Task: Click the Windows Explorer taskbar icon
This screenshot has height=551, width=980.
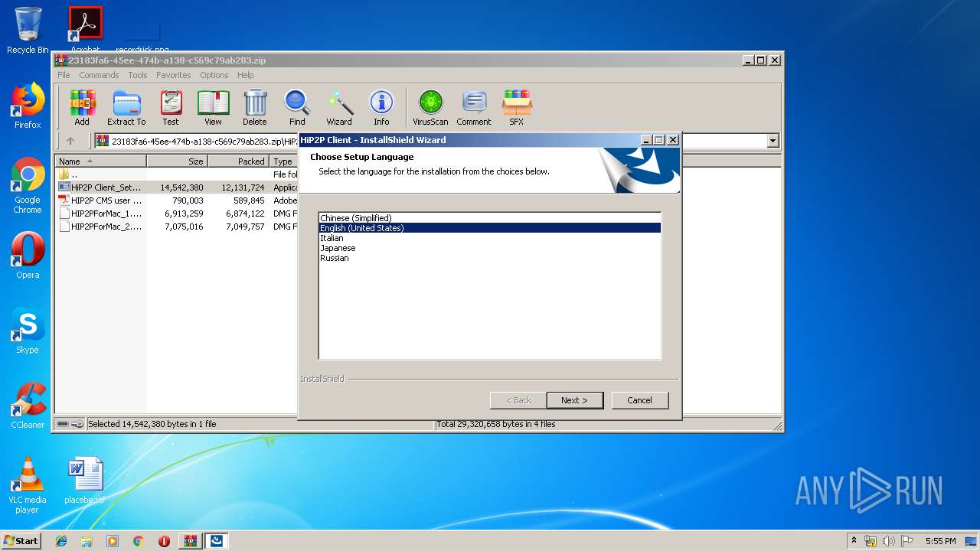Action: point(87,541)
